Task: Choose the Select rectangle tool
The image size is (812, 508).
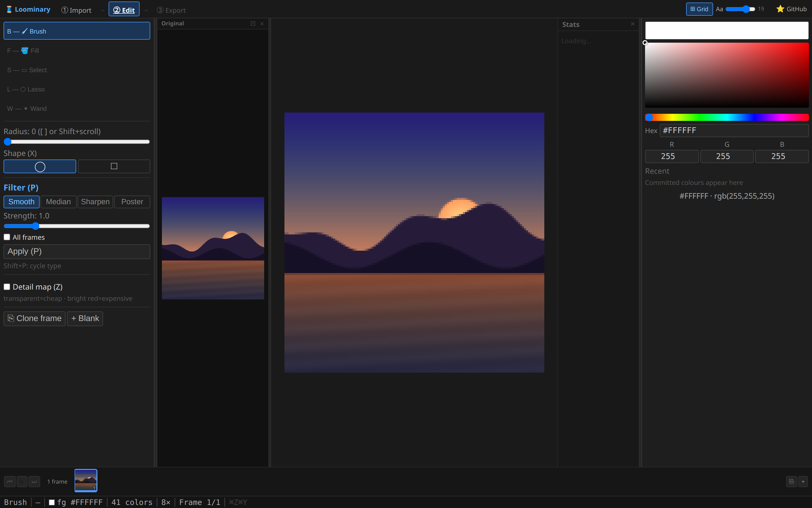Action: [x=76, y=70]
